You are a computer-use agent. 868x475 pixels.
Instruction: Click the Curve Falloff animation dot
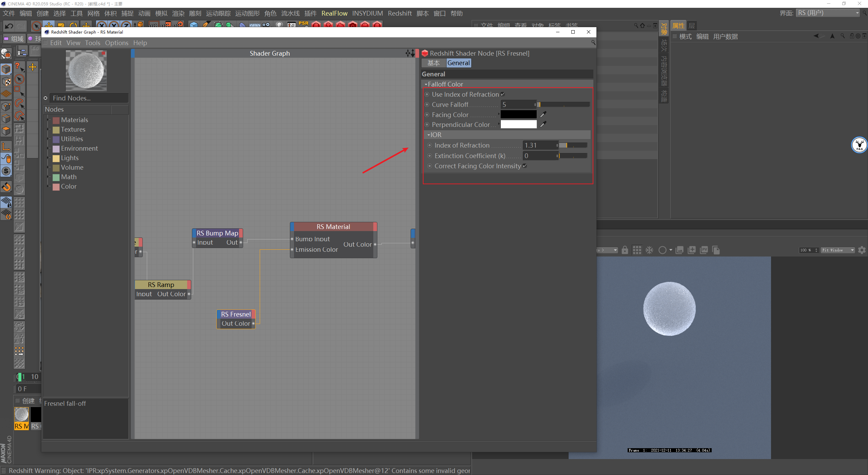[427, 104]
